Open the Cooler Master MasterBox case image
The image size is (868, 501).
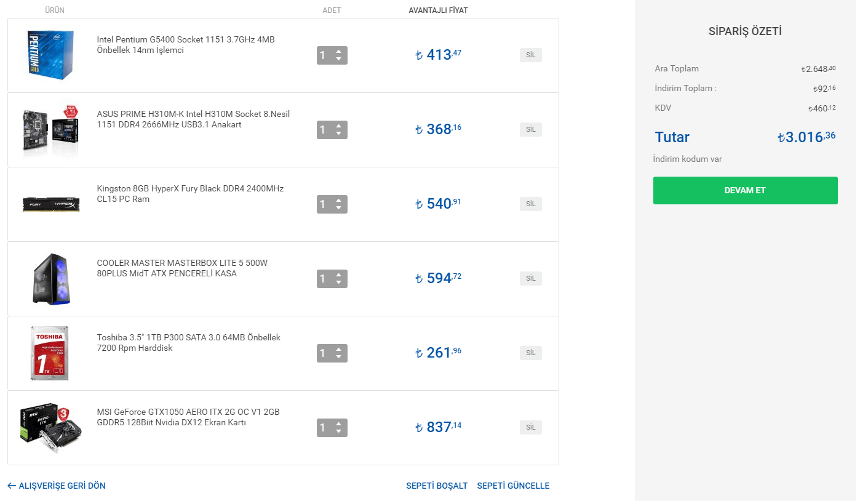coord(50,278)
